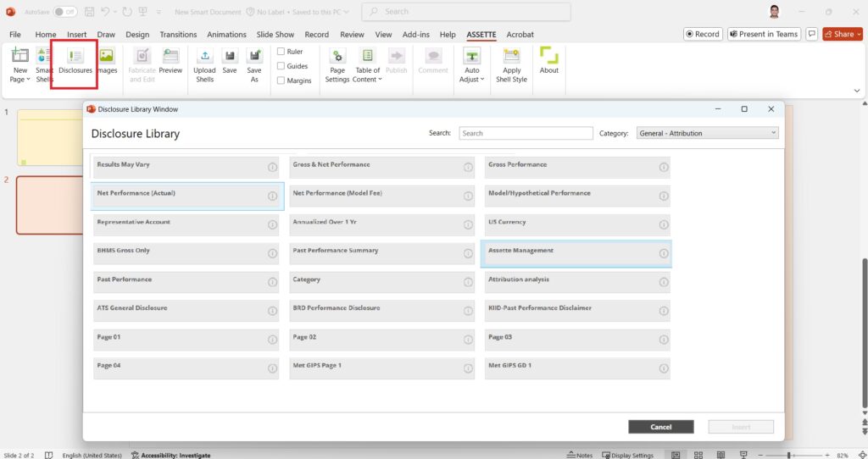Open the Category dropdown General - Attribution
This screenshot has height=459, width=868.
708,133
